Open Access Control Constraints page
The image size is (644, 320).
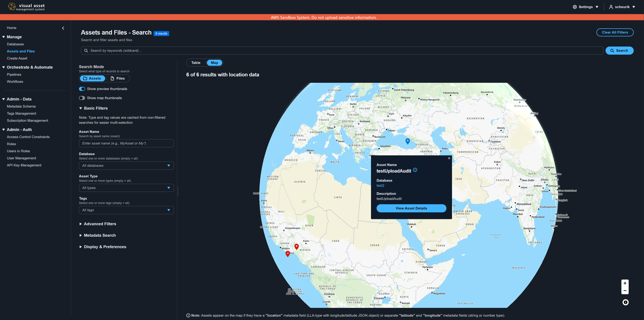pyautogui.click(x=28, y=137)
